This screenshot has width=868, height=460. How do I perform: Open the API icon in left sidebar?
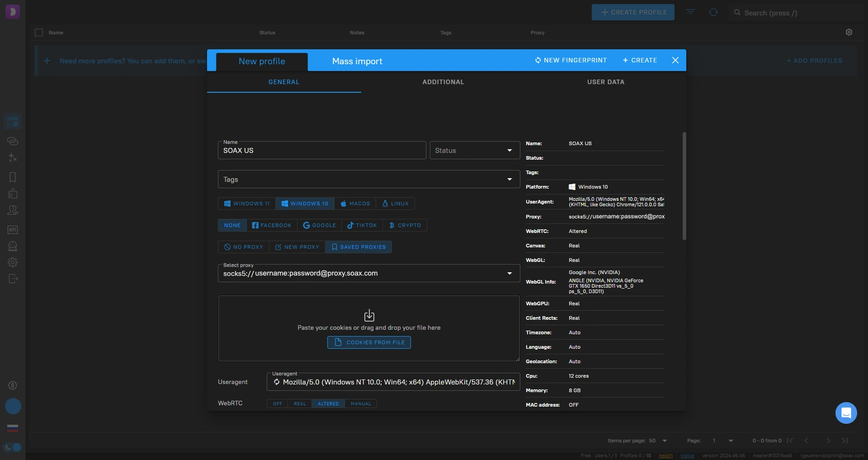pyautogui.click(x=13, y=230)
